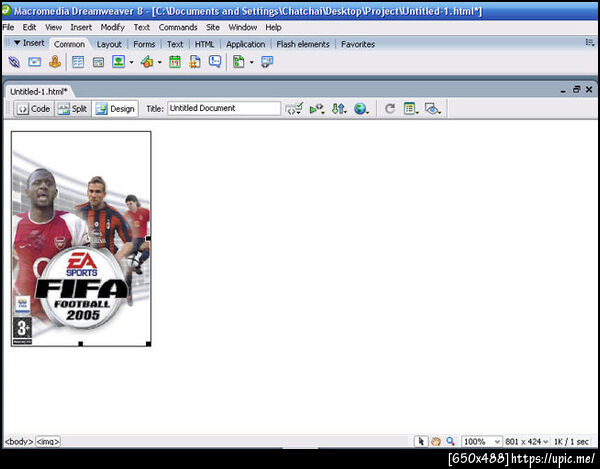Select the FIFA Football 2005 image
The image size is (600, 469).
pyautogui.click(x=81, y=239)
